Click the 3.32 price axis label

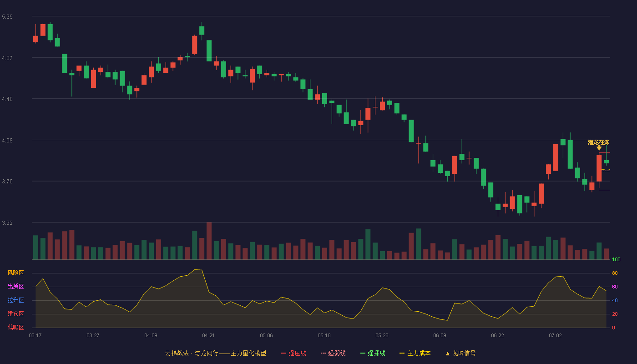coord(7,223)
